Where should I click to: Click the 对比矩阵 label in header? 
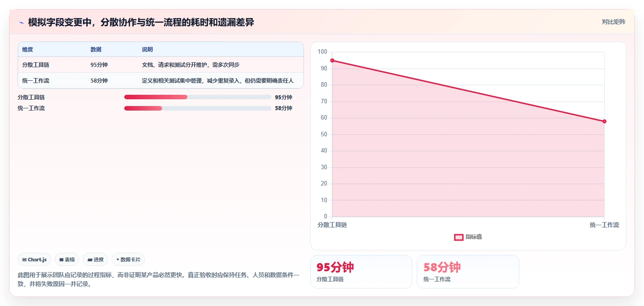click(x=614, y=22)
